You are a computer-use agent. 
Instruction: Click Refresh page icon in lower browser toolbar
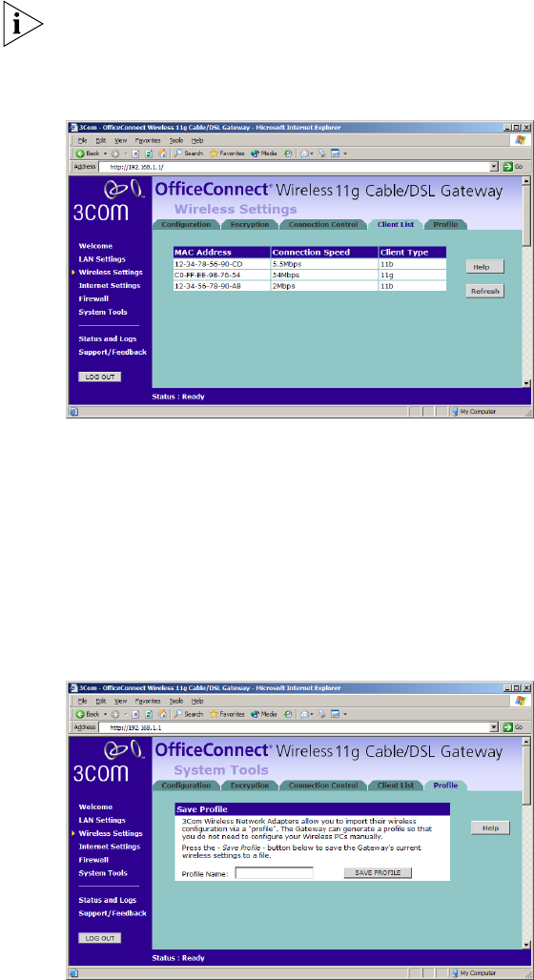coord(149,714)
